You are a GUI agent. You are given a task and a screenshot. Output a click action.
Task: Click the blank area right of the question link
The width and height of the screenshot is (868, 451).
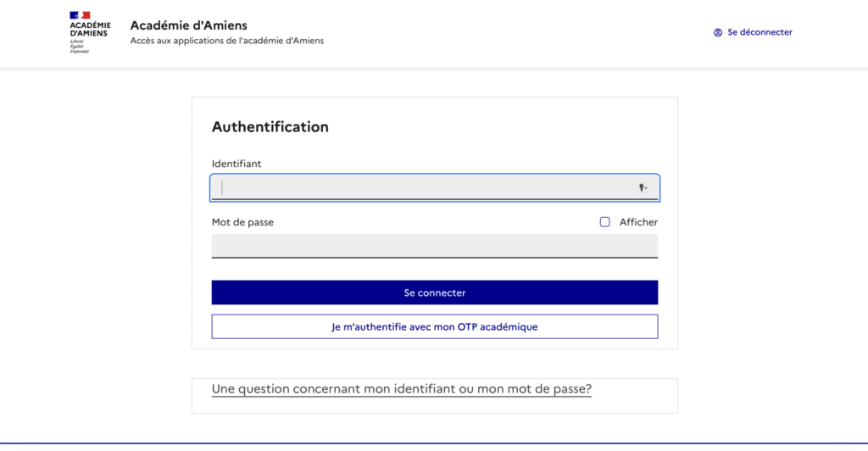click(x=634, y=396)
